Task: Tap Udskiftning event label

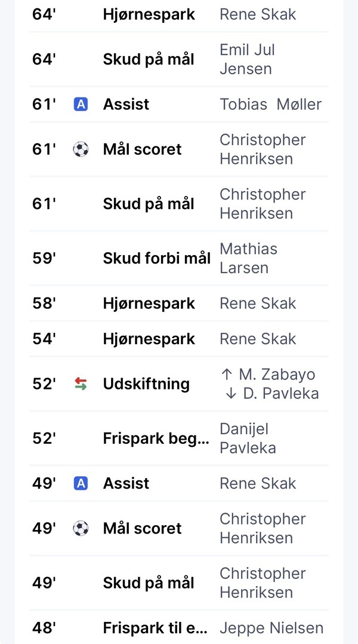Action: click(146, 384)
